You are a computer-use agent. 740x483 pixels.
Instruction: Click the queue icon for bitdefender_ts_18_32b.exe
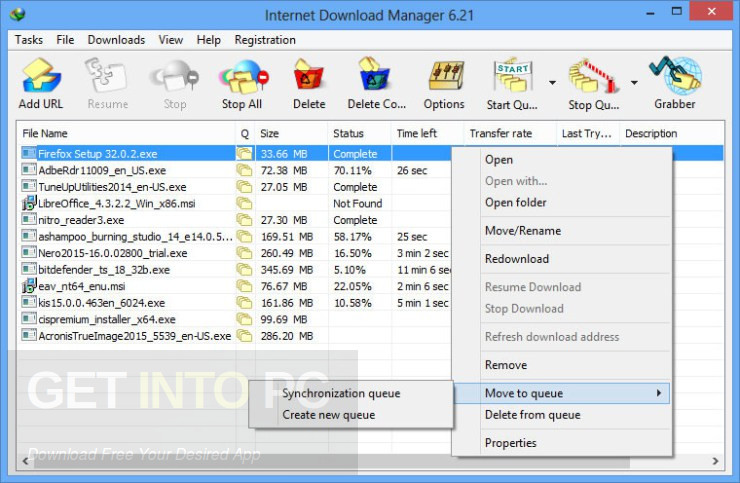[244, 270]
